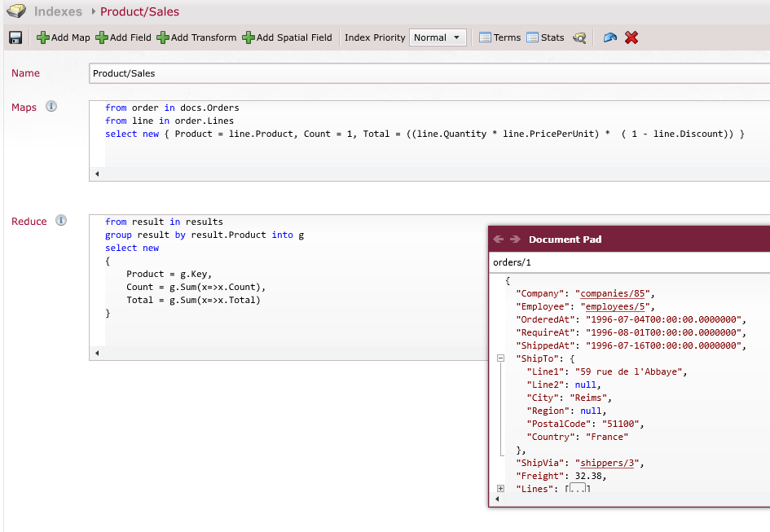The image size is (770, 532).
Task: Follow the shippers/3 link
Action: [606, 463]
